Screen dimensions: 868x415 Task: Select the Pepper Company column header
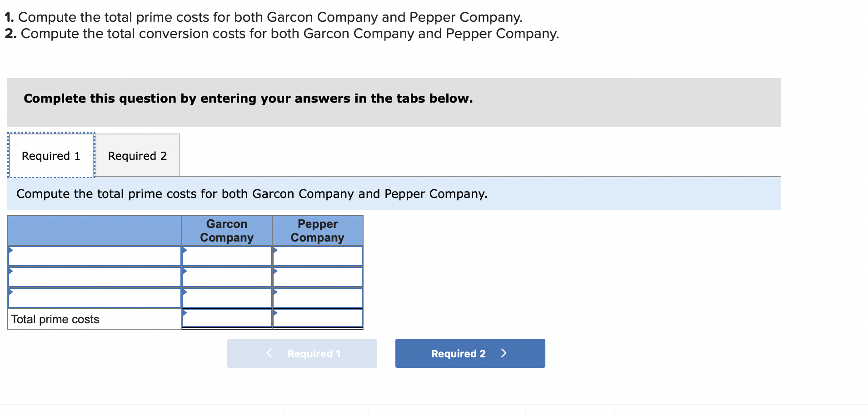pos(317,231)
